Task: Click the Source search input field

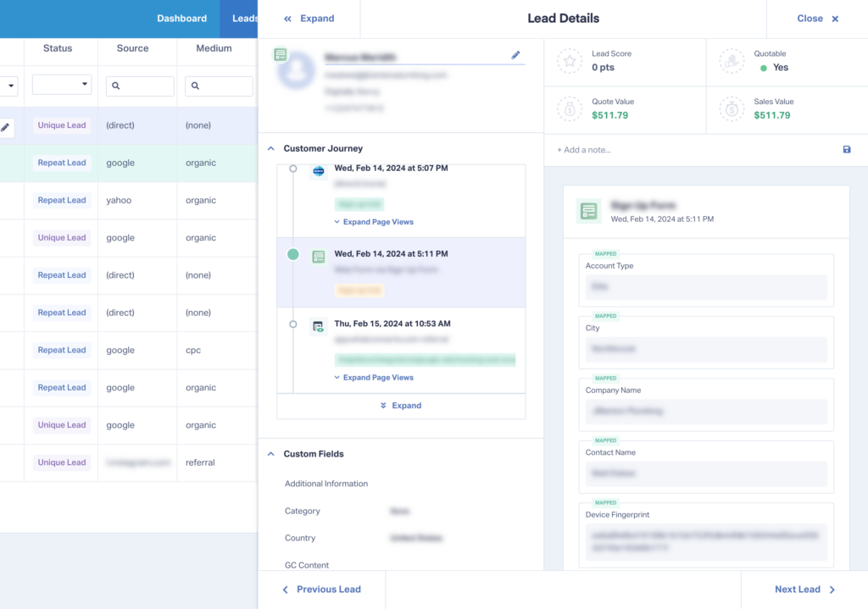Action: [x=140, y=86]
